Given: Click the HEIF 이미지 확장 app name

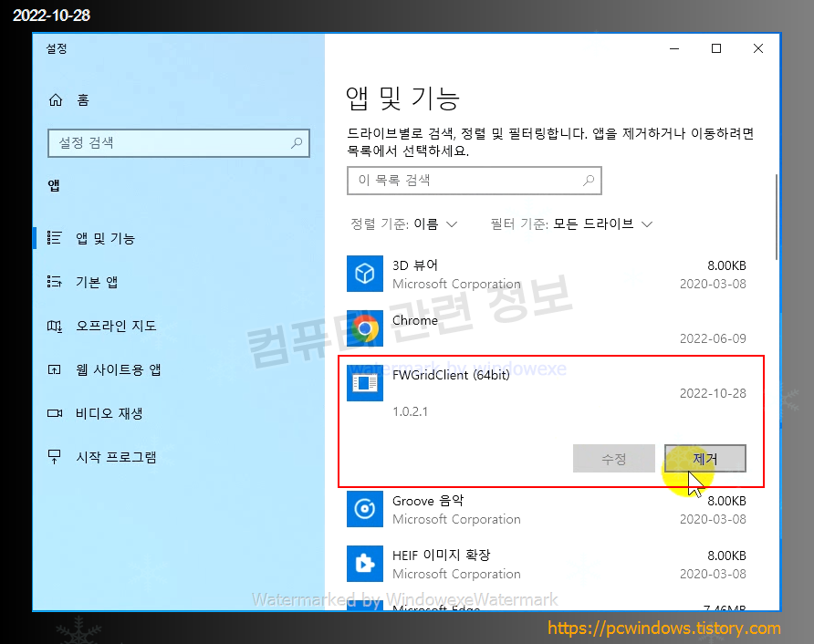Looking at the screenshot, I should [442, 556].
